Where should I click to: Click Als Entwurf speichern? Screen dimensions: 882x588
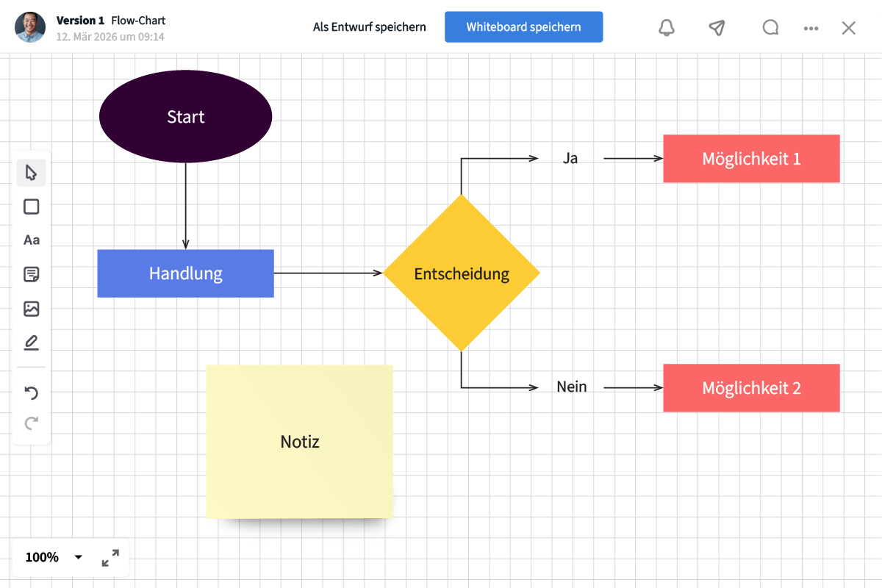click(x=369, y=27)
